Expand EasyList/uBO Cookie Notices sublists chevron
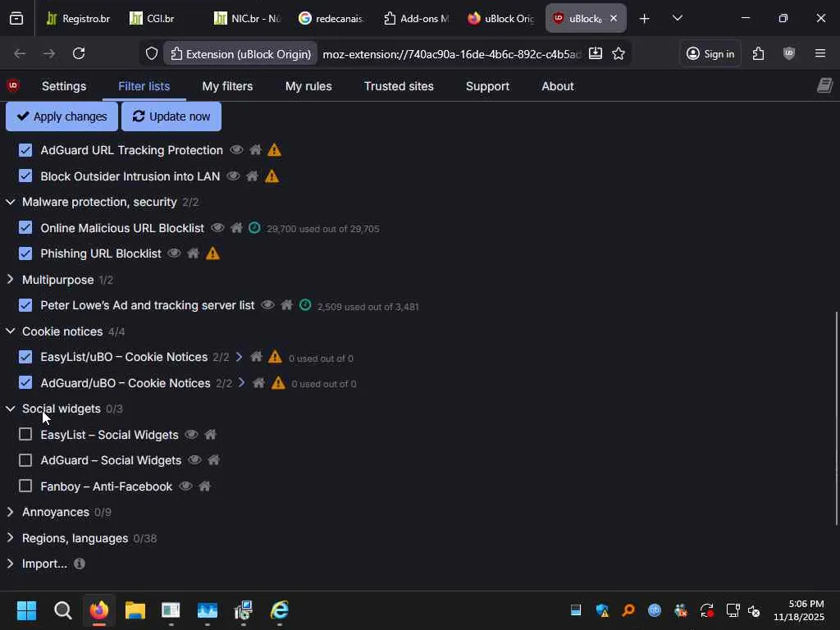The height and width of the screenshot is (630, 840). (239, 357)
